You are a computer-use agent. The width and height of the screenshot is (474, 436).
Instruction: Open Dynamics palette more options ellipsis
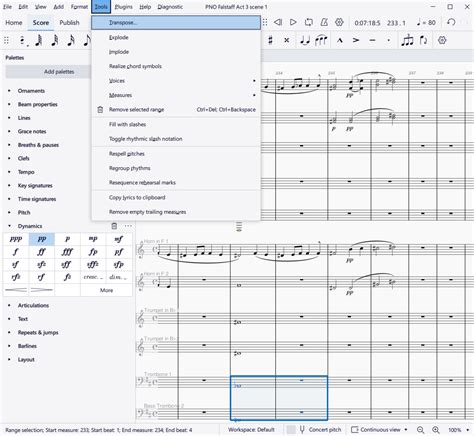coord(128,226)
